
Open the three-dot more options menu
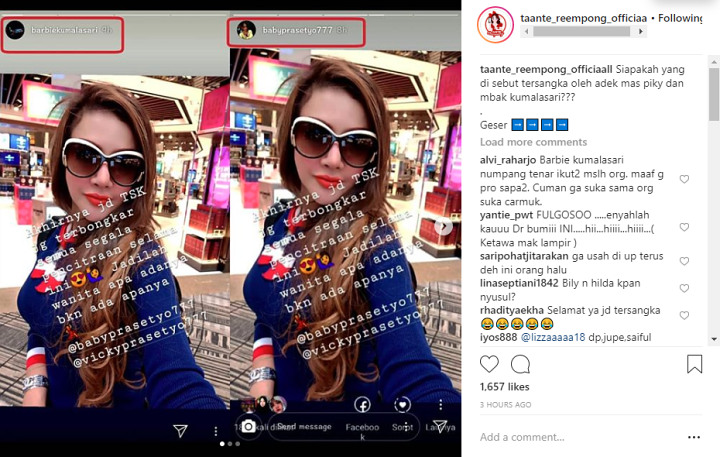694,437
